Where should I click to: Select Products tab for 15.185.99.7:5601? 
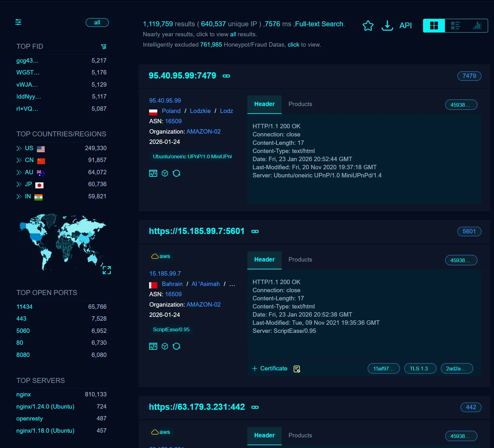(x=300, y=260)
